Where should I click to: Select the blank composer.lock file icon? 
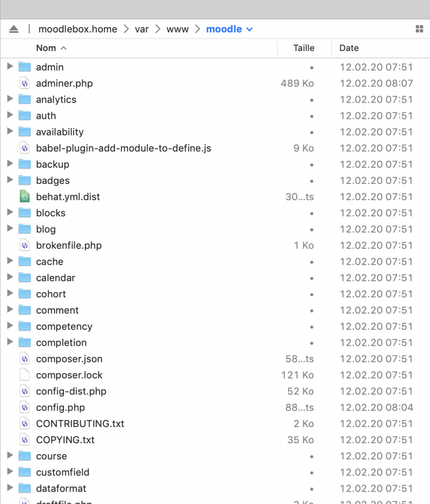[x=25, y=375]
